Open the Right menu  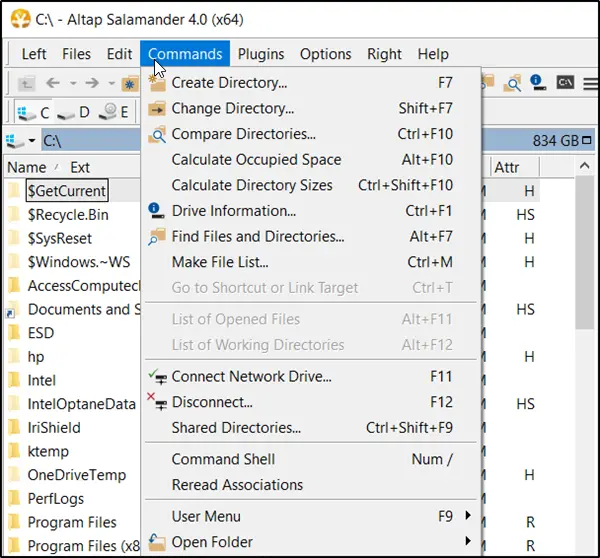coord(385,54)
